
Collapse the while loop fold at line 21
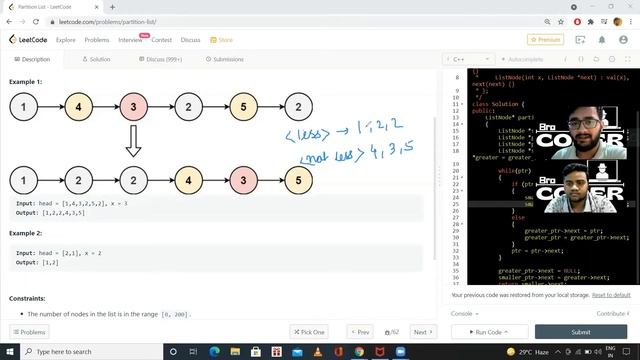click(462, 178)
